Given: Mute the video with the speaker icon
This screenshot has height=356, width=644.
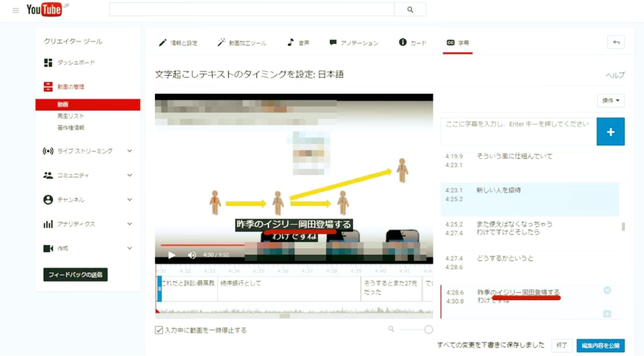Looking at the screenshot, I should point(192,255).
